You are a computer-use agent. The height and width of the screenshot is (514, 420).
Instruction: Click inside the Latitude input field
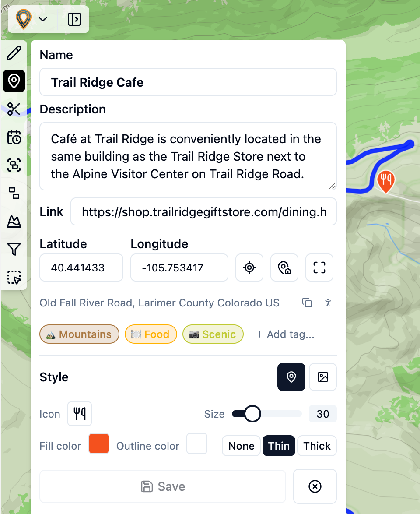(x=81, y=268)
